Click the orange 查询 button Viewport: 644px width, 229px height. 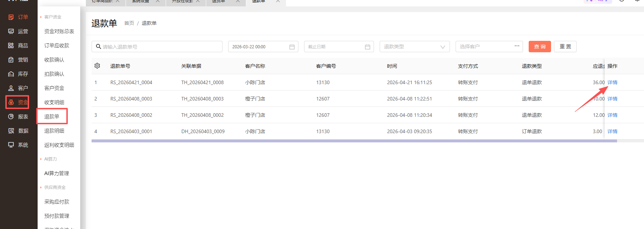(x=540, y=47)
